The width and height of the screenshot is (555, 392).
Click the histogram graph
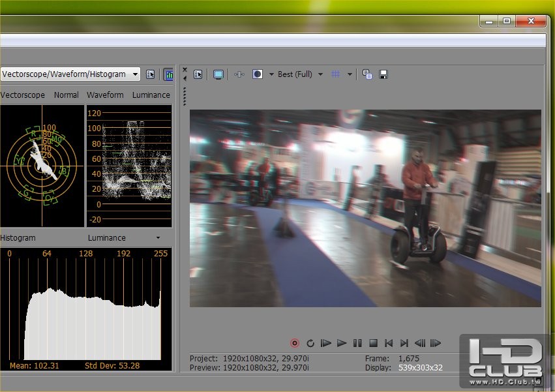85,309
